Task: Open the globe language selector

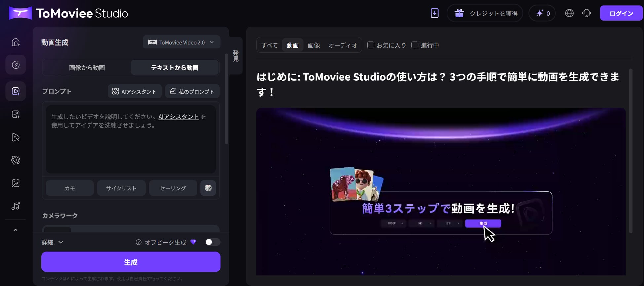Action: pos(569,13)
